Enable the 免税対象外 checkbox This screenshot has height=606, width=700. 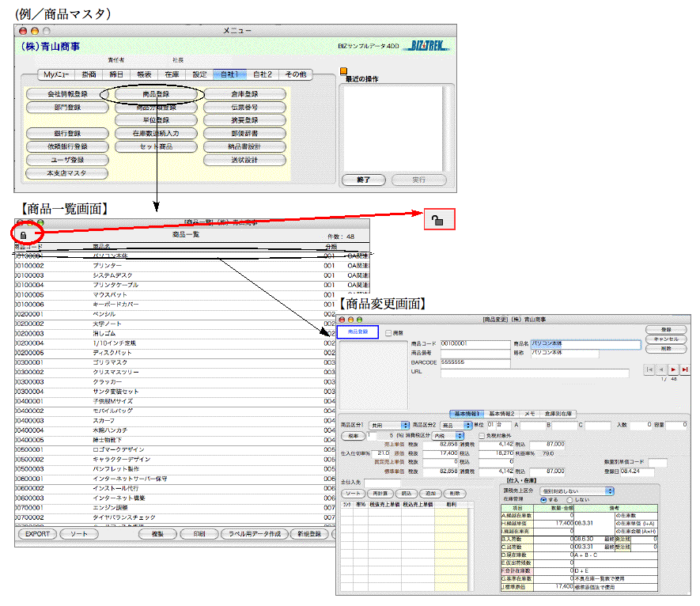coord(482,435)
